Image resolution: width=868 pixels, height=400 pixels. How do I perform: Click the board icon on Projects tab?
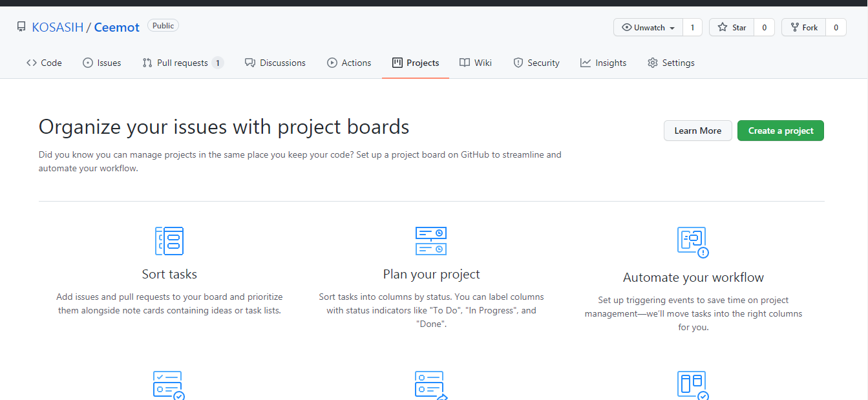point(397,63)
